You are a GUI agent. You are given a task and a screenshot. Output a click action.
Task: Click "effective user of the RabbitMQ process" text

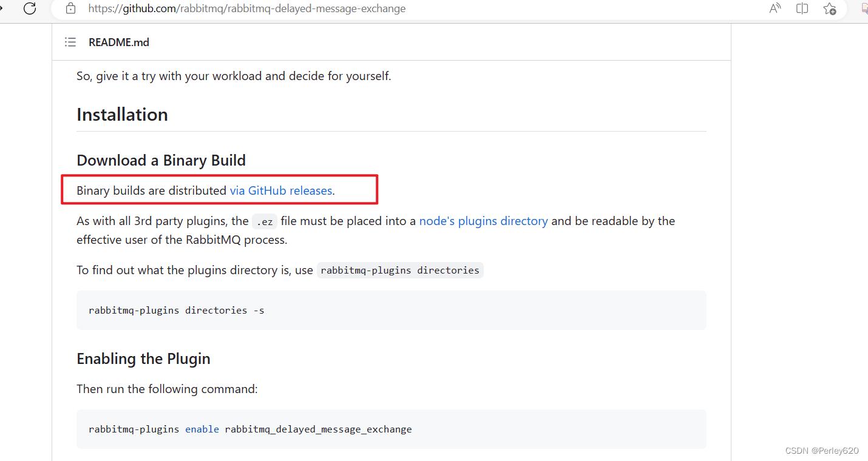click(x=181, y=240)
